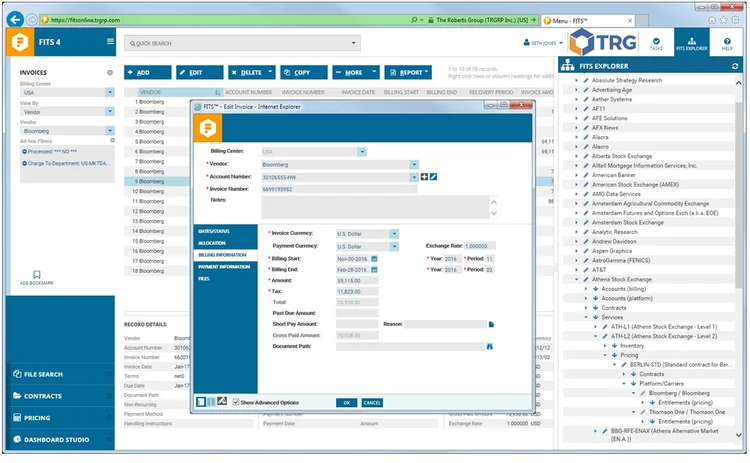Remove Charge To Department filter
Screen dimensions: 750x463
click(x=24, y=164)
